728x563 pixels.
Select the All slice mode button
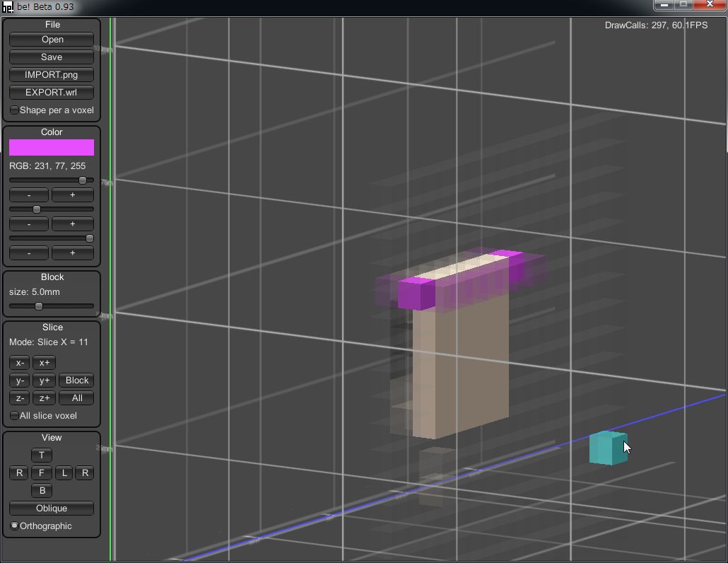pyautogui.click(x=76, y=398)
